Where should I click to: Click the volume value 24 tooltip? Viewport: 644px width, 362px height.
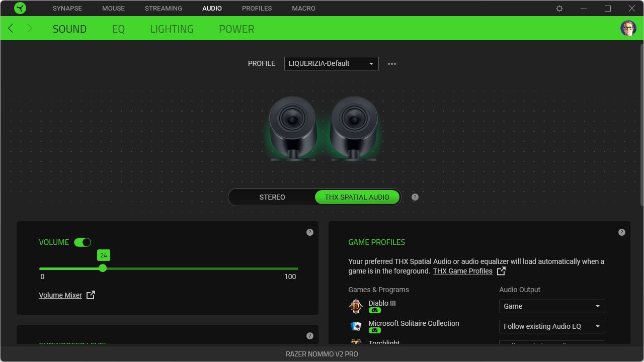(x=103, y=255)
